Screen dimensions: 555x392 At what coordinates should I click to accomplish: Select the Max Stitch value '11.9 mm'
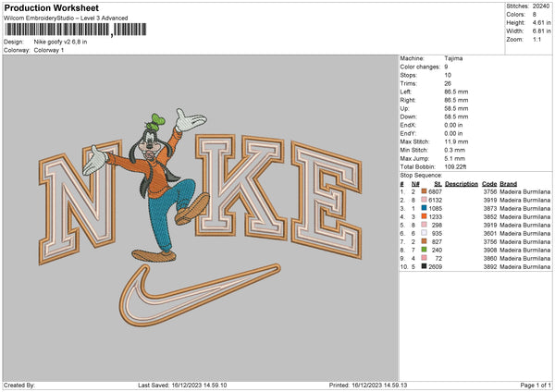(456, 141)
